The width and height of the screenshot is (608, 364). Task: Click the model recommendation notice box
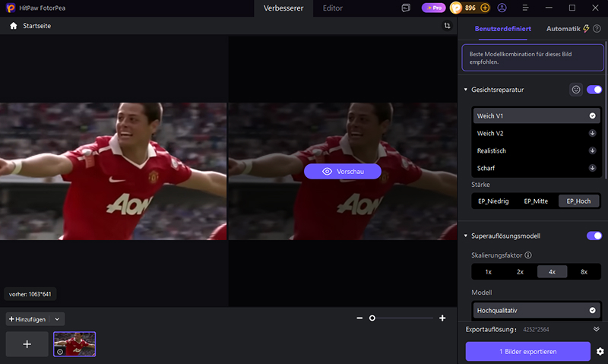(533, 58)
